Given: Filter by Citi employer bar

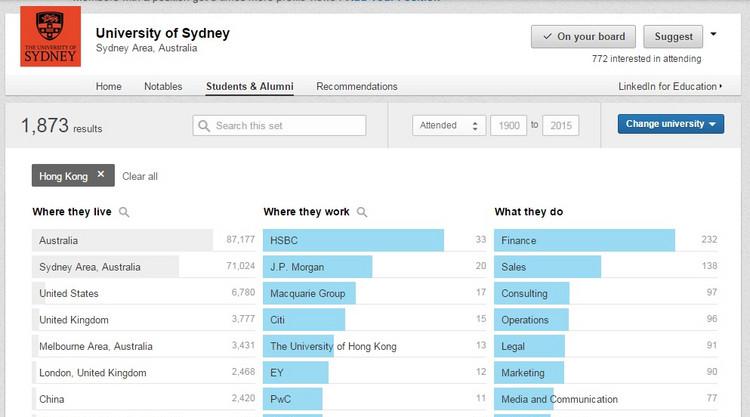Looking at the screenshot, I should tap(375, 319).
